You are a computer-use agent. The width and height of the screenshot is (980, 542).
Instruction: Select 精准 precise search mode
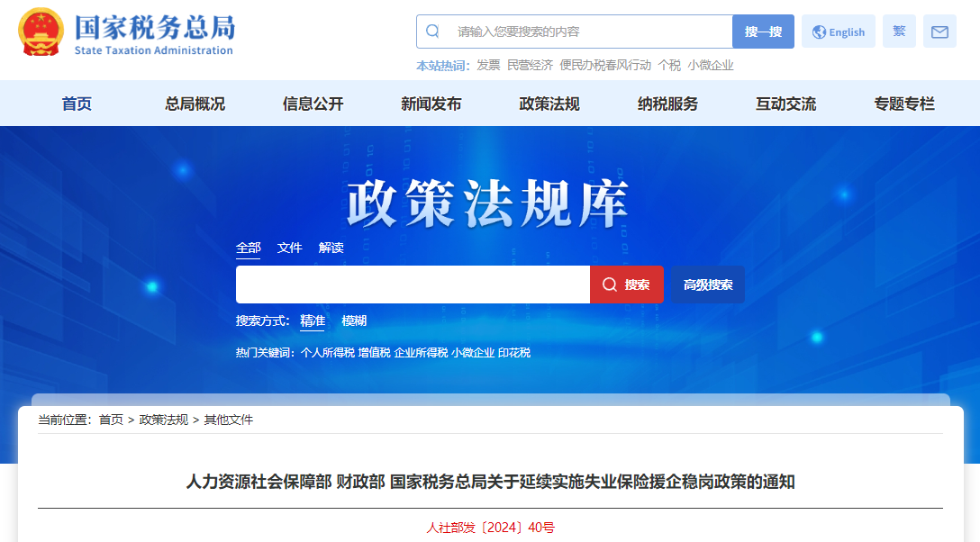pos(312,321)
